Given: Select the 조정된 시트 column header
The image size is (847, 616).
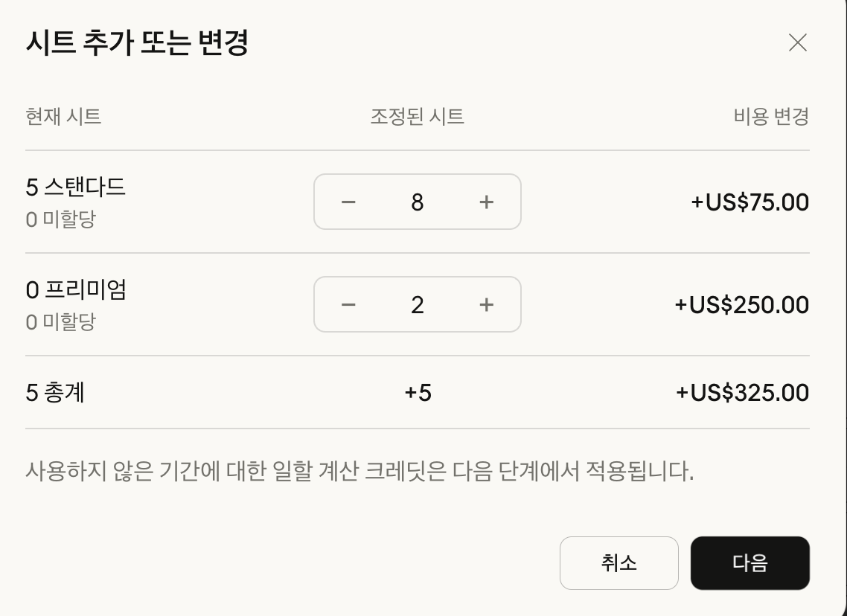Looking at the screenshot, I should [x=417, y=117].
